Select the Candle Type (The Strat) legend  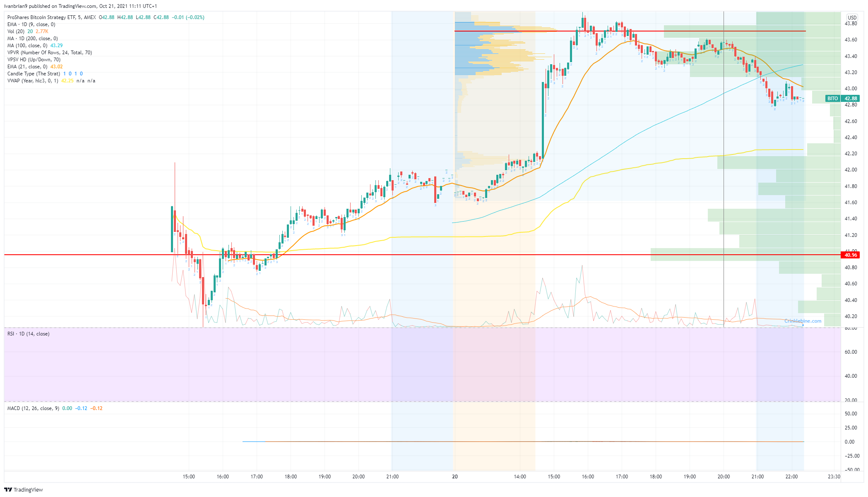pos(34,74)
